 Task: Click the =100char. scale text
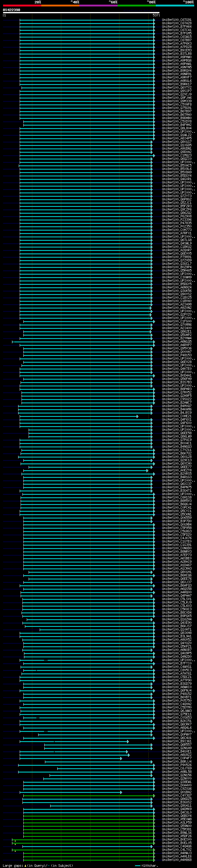pos(150,865)
